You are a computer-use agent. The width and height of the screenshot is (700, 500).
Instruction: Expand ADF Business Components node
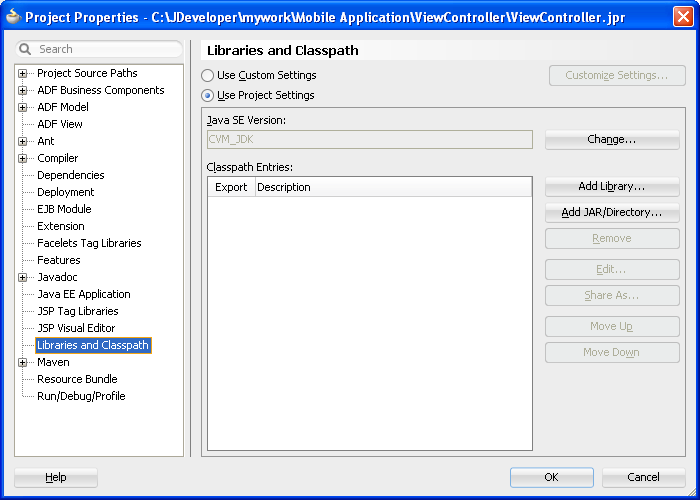[22, 91]
